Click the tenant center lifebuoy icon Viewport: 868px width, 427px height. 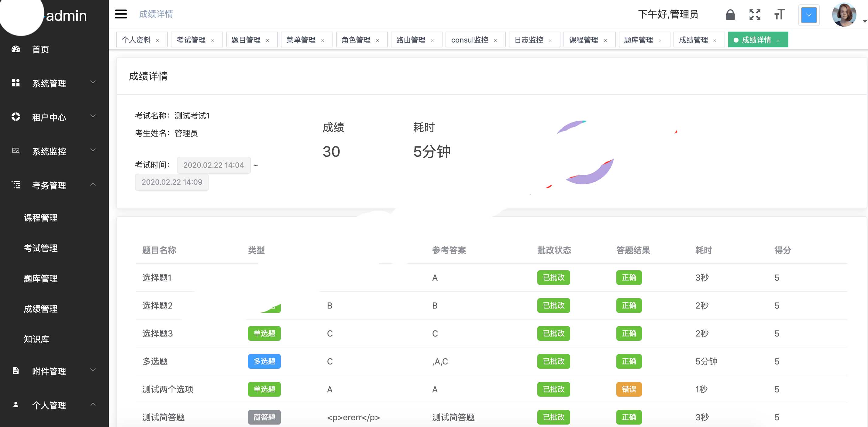pyautogui.click(x=16, y=117)
